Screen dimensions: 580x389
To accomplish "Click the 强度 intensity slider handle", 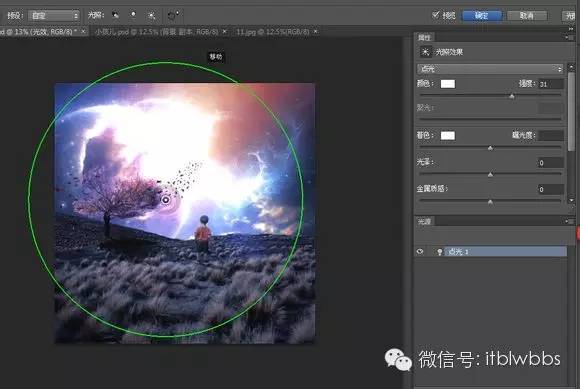I will (512, 96).
